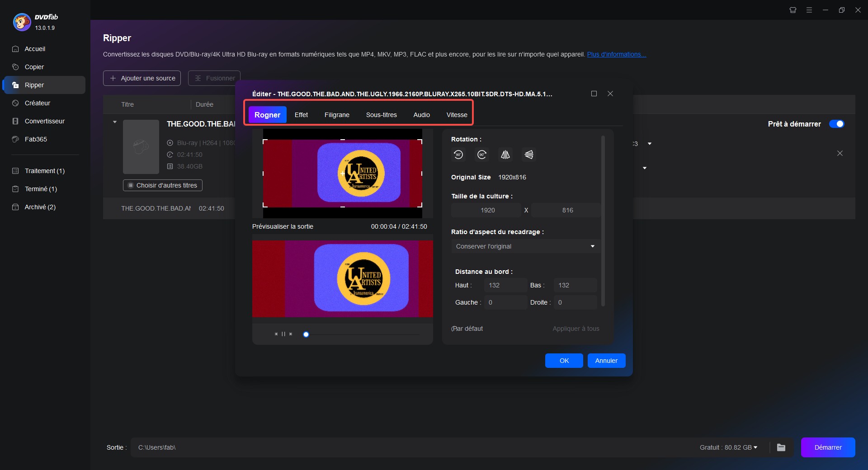The image size is (868, 470).
Task: Open Ratio d'aspect du recadrage dropdown
Action: (x=525, y=246)
